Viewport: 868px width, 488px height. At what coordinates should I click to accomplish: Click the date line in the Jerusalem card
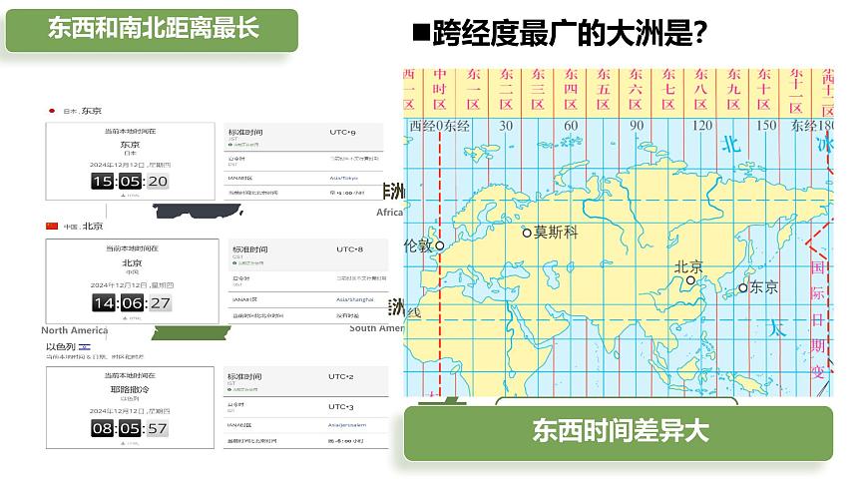130,411
